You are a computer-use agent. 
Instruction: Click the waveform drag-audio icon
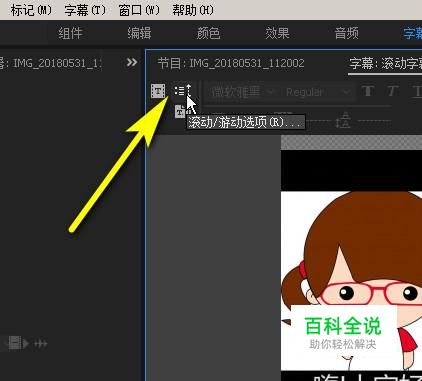[41, 343]
